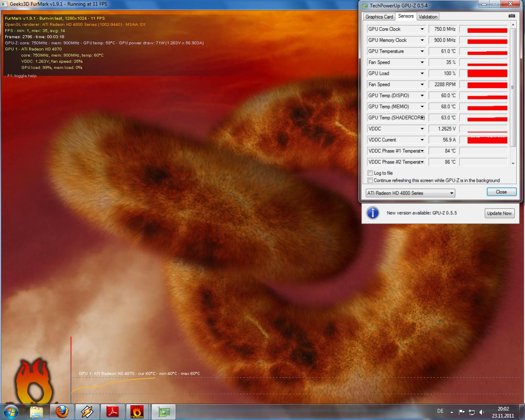Image resolution: width=525 pixels, height=420 pixels.
Task: Open Adobe Reader from the taskbar
Action: (x=112, y=411)
